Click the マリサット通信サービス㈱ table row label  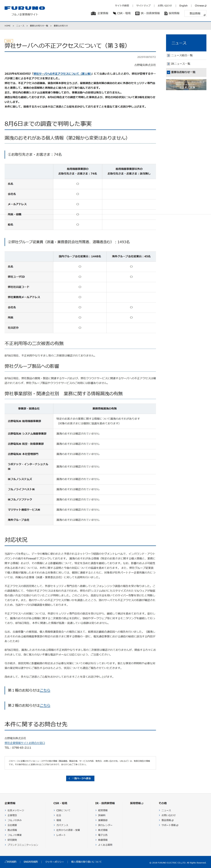[24, 510]
